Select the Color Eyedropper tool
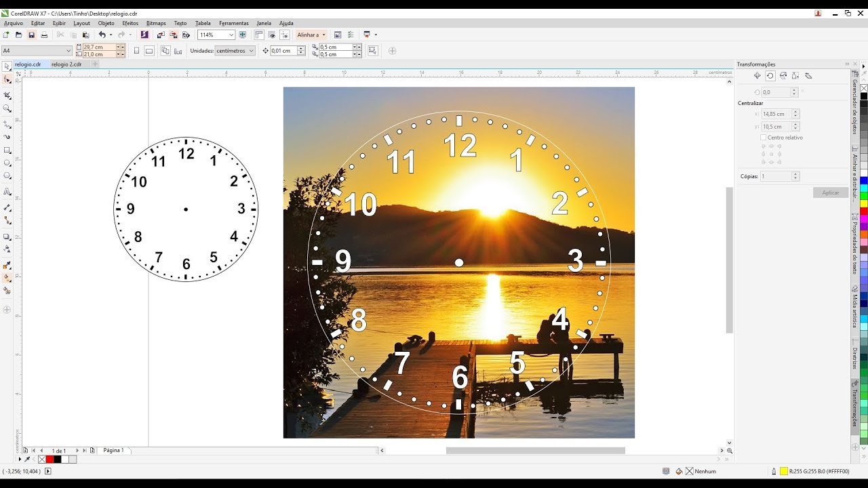Image resolution: width=868 pixels, height=488 pixels. (x=7, y=265)
